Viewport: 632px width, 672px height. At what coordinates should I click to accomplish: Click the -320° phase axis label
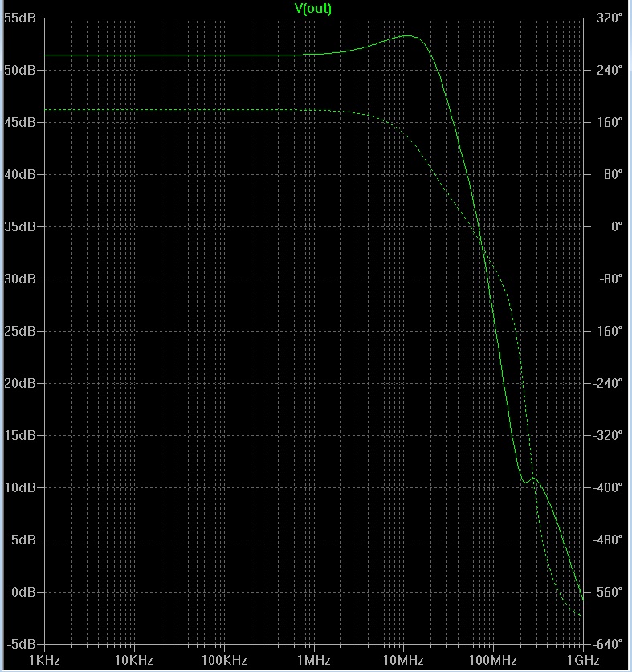point(608,435)
